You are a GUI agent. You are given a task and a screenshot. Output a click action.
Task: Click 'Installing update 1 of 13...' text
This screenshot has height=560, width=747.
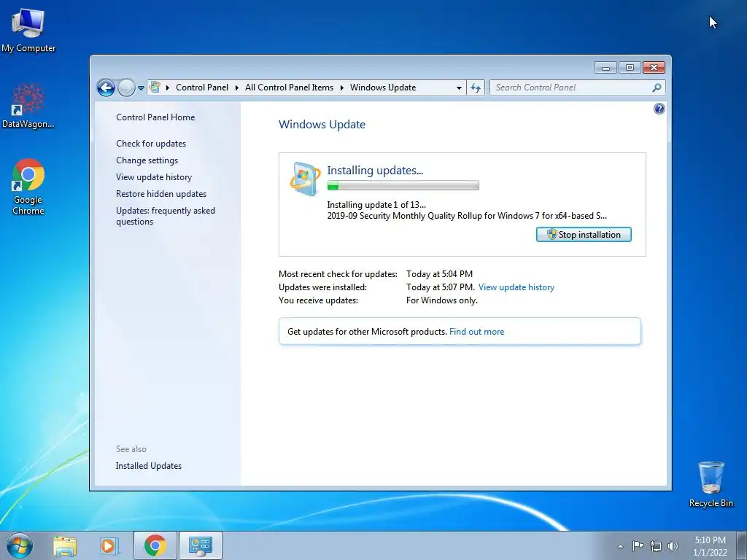pyautogui.click(x=376, y=205)
